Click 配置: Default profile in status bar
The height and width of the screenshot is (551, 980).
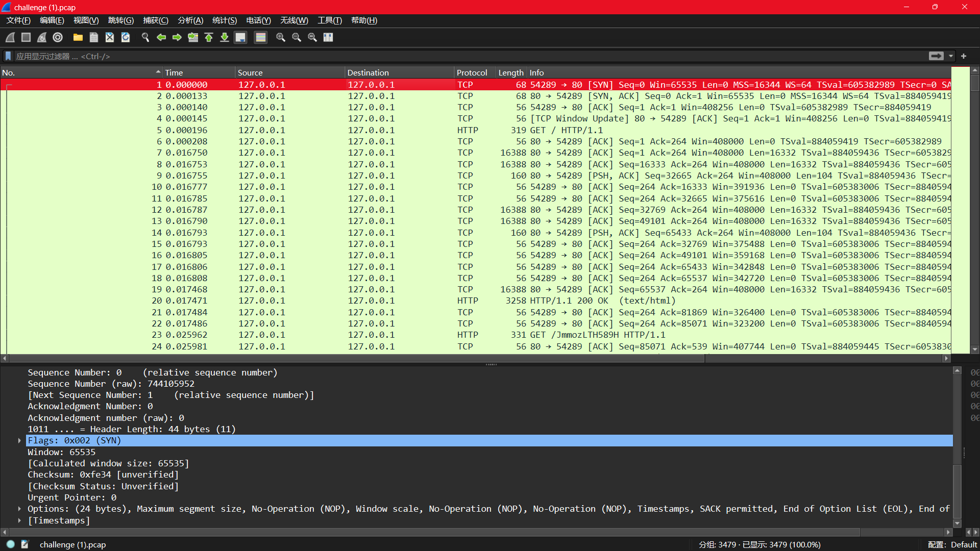(x=952, y=544)
